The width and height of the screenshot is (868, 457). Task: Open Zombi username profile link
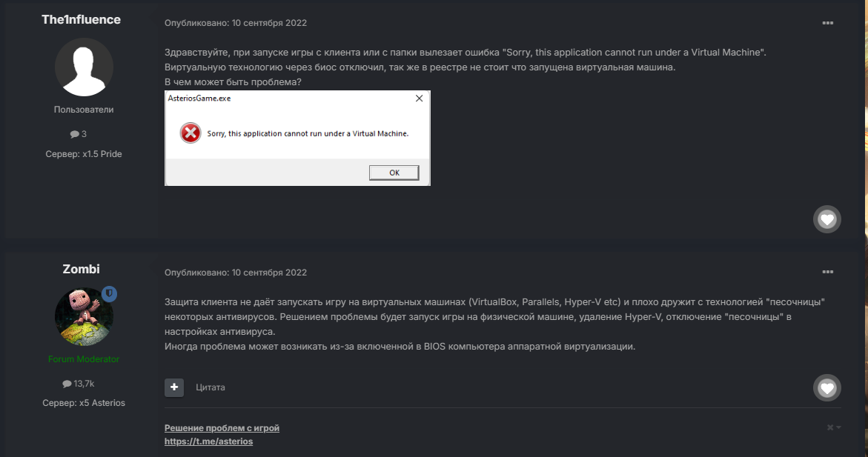[x=81, y=269]
